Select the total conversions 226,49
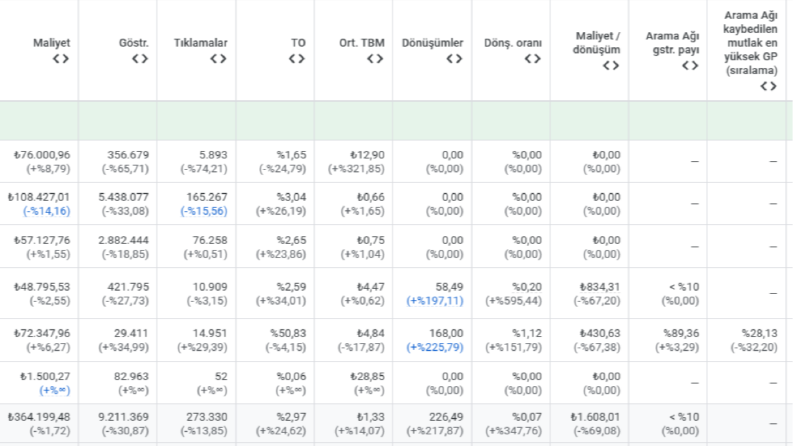 [x=446, y=417]
